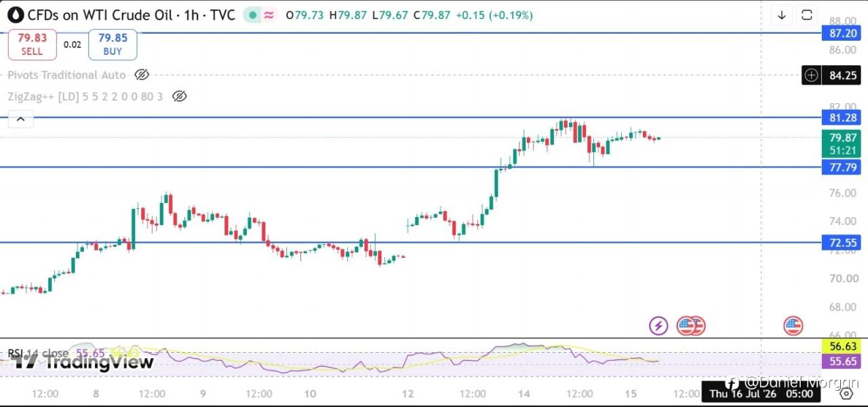Click the time axis label 14
Image resolution: width=868 pixels, height=407 pixels.
pos(524,393)
